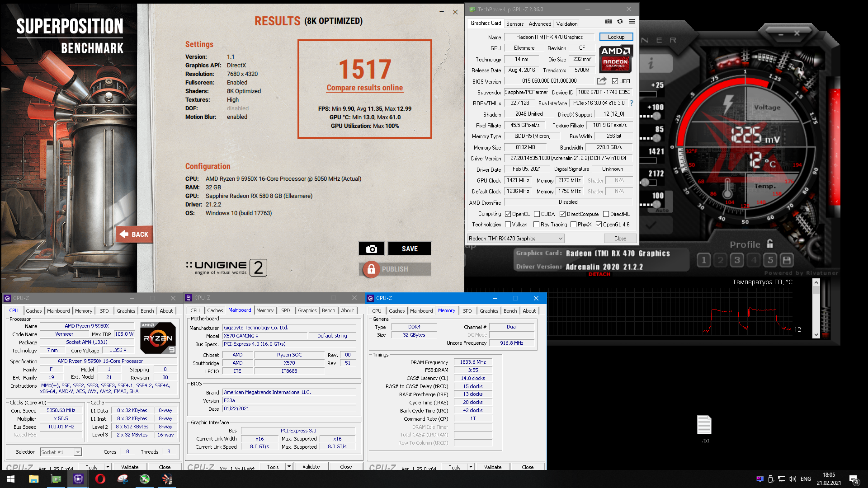Toggle the Afterburner profile lock
The height and width of the screenshot is (488, 868).
[x=770, y=244]
